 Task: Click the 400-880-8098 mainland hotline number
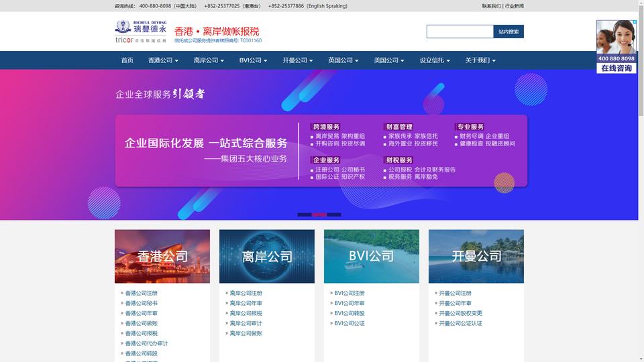155,6
